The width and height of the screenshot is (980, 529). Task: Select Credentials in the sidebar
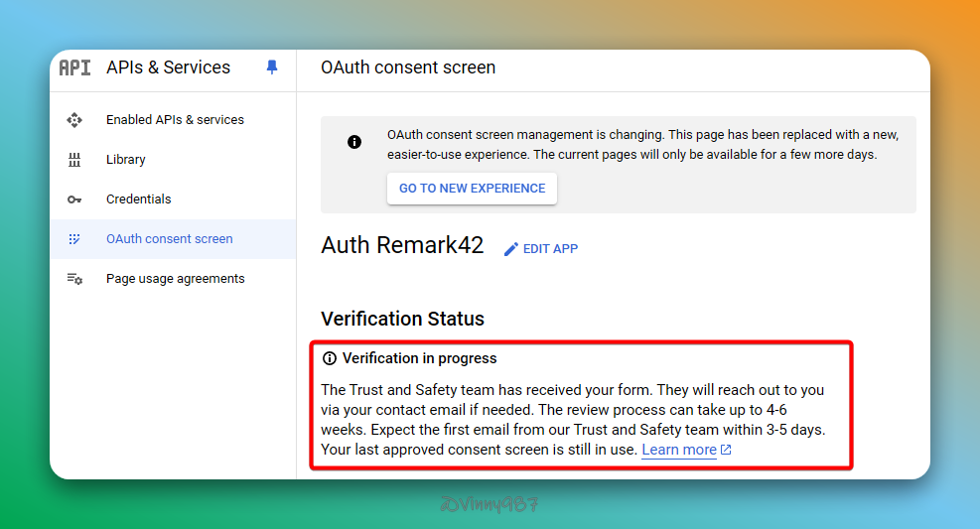[x=139, y=199]
